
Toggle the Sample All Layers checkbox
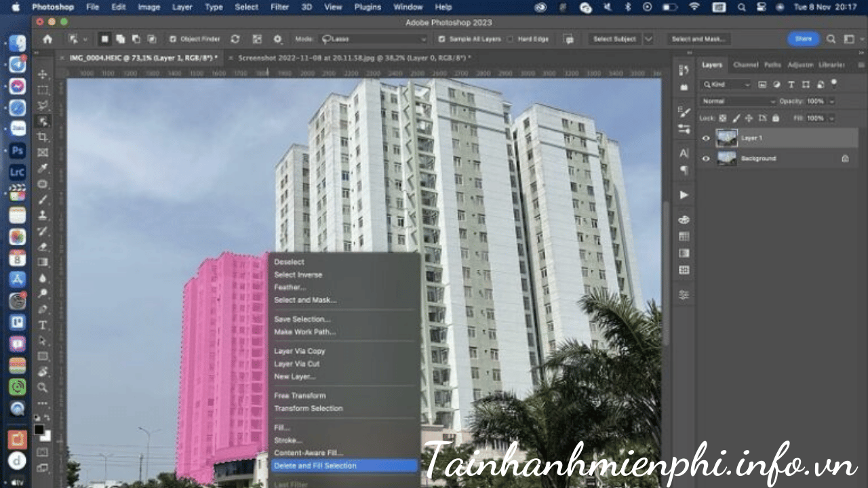click(x=442, y=39)
